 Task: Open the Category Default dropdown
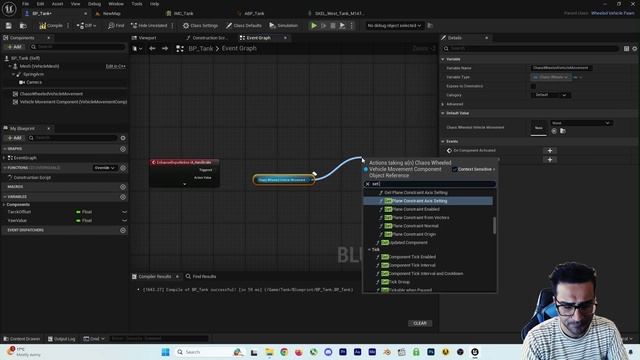(x=551, y=95)
